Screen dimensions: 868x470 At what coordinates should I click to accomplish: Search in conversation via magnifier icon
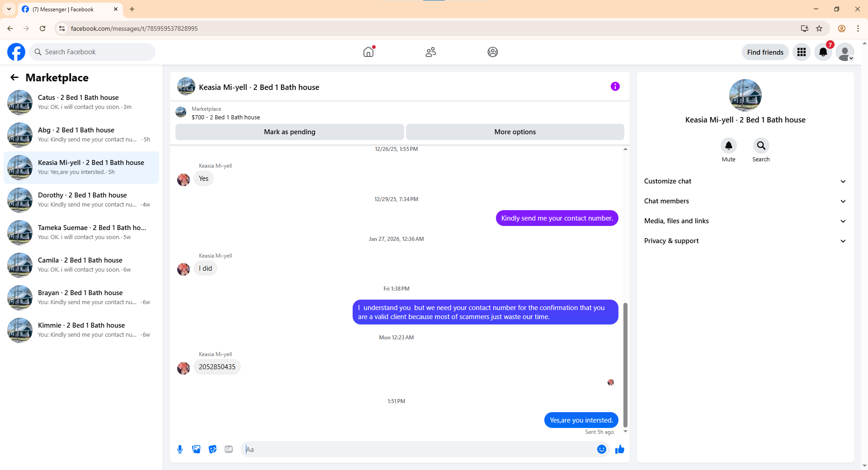point(761,146)
